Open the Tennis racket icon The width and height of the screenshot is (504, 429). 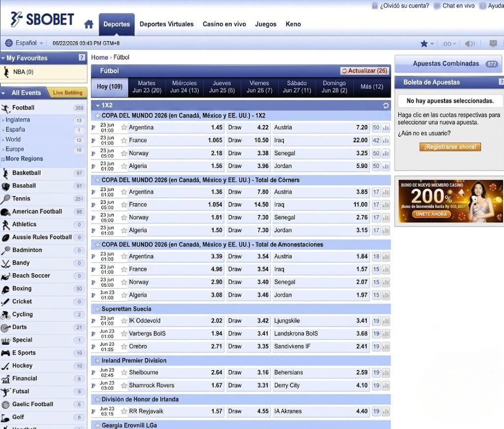5,199
